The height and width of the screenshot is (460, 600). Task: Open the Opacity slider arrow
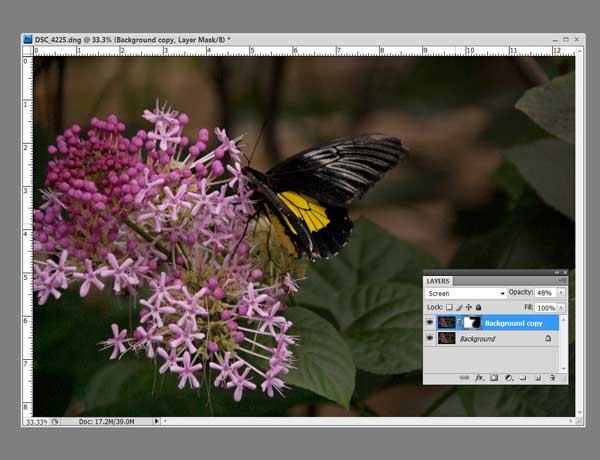(x=561, y=293)
